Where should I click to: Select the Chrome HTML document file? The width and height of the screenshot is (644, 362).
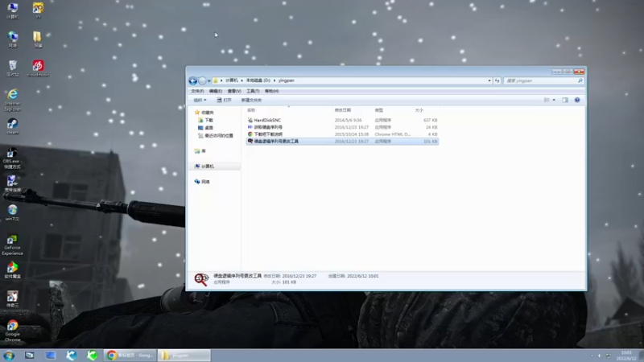click(x=343, y=134)
